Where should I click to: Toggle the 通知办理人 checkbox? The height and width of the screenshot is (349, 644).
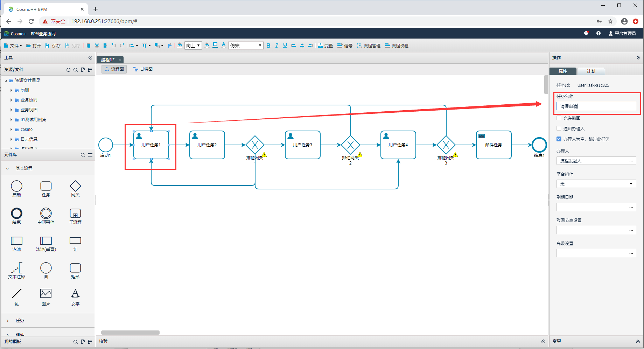click(559, 128)
